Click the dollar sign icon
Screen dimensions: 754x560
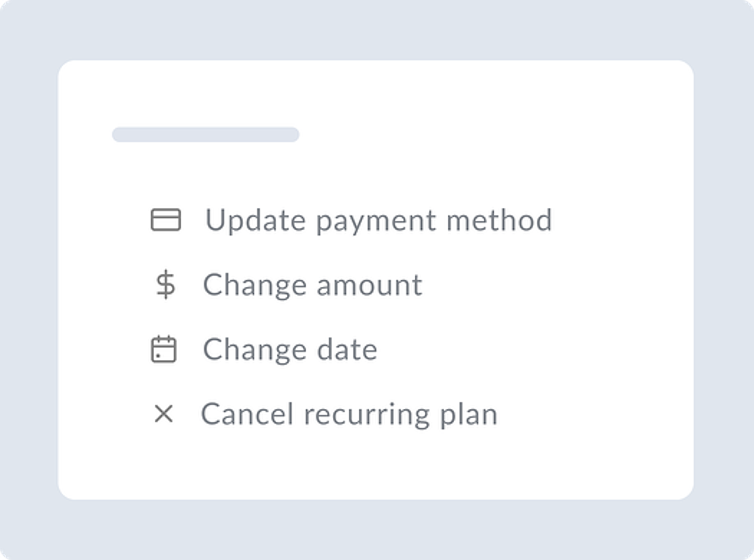pos(165,284)
